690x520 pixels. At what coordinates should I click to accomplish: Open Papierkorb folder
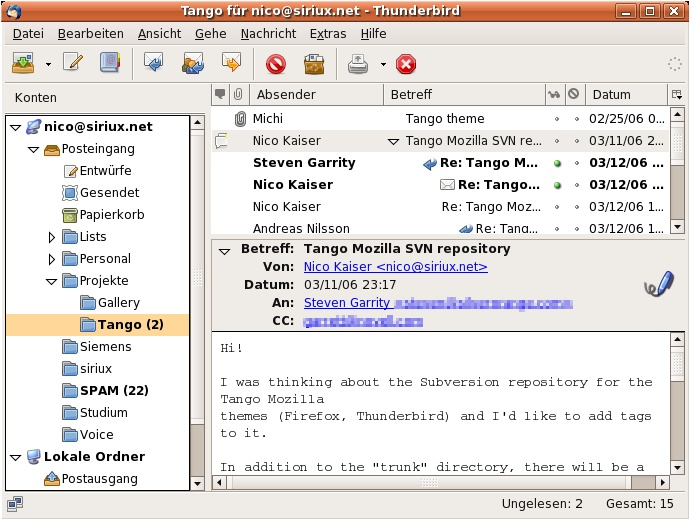(103, 215)
